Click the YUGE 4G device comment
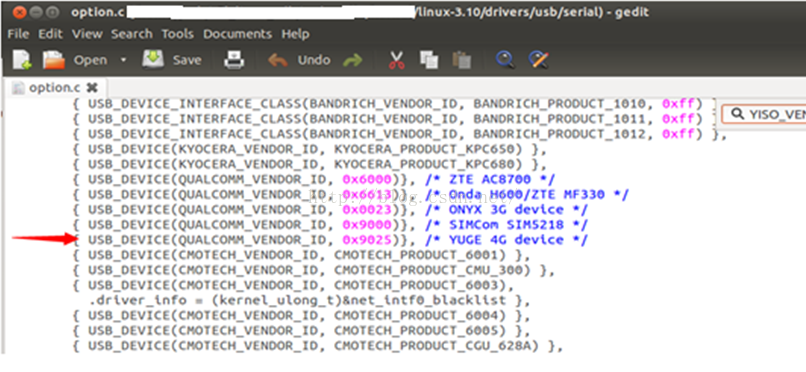Image resolution: width=806 pixels, height=372 pixels. pyautogui.click(x=506, y=240)
